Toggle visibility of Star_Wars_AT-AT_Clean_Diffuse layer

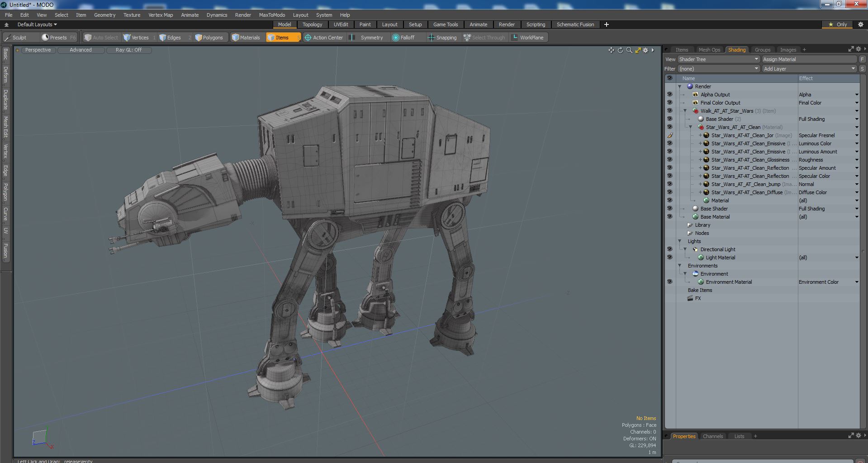coord(669,192)
